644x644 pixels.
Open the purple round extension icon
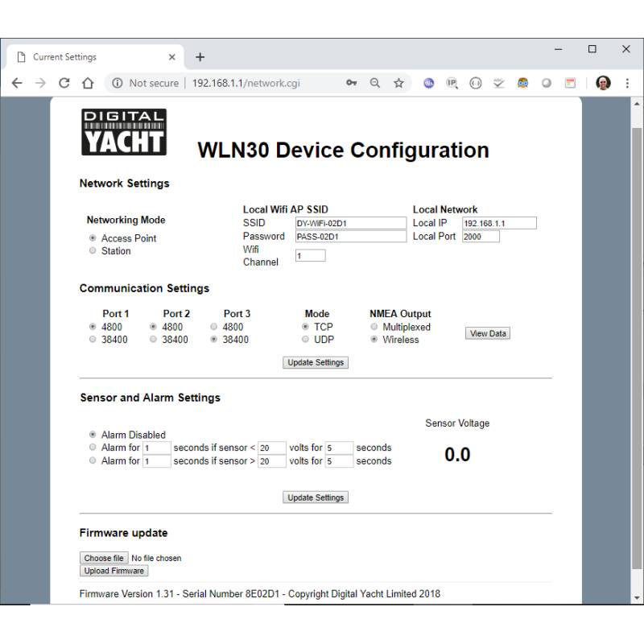pyautogui.click(x=429, y=83)
